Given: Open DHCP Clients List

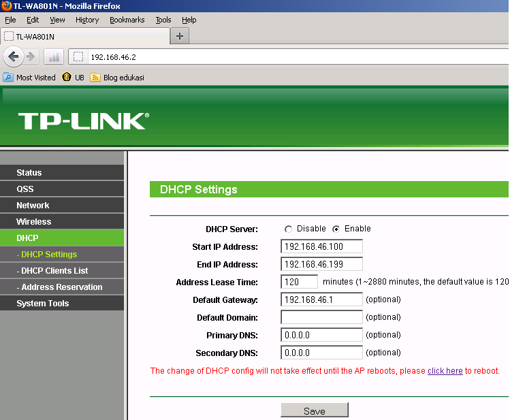Looking at the screenshot, I should [x=62, y=271].
